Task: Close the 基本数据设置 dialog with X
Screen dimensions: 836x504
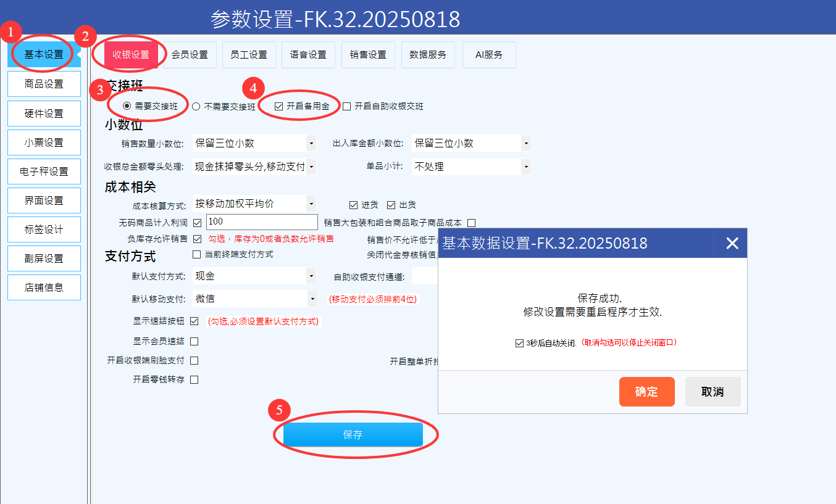Action: (x=732, y=243)
